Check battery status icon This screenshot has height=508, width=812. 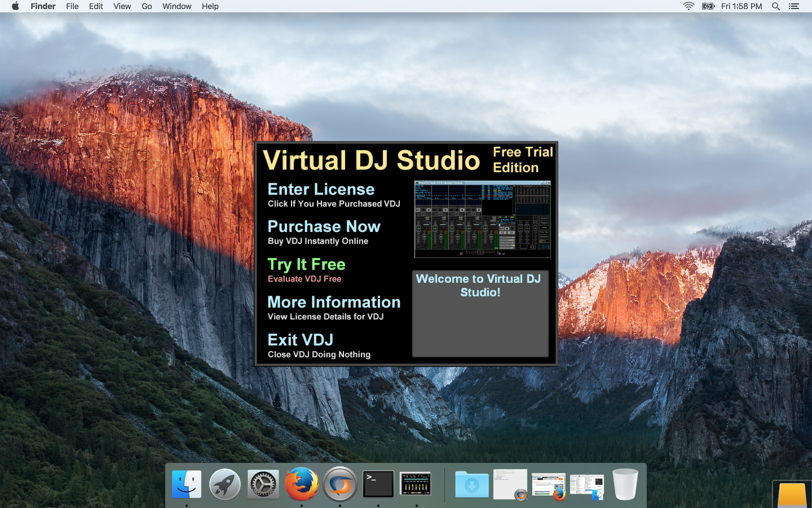pyautogui.click(x=708, y=6)
